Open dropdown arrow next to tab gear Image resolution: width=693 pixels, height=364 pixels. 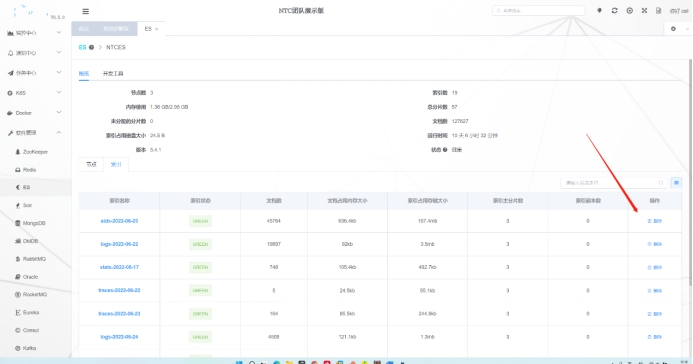(687, 29)
